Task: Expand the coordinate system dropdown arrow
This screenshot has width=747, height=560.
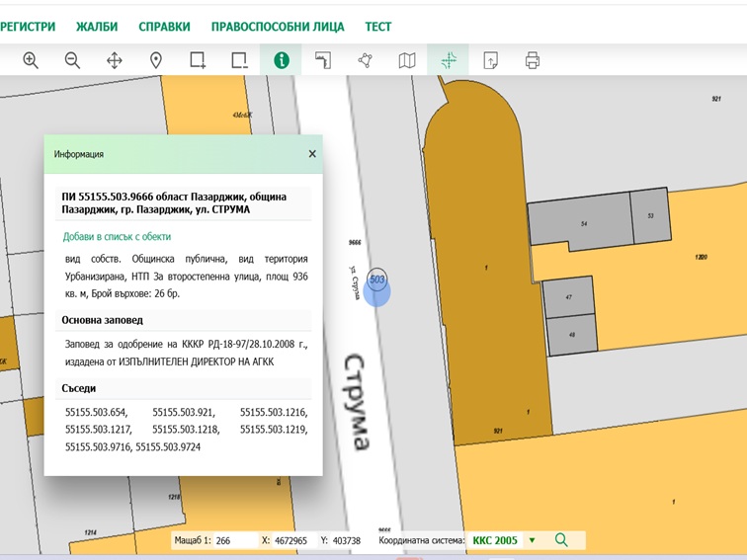Action: pyautogui.click(x=532, y=540)
